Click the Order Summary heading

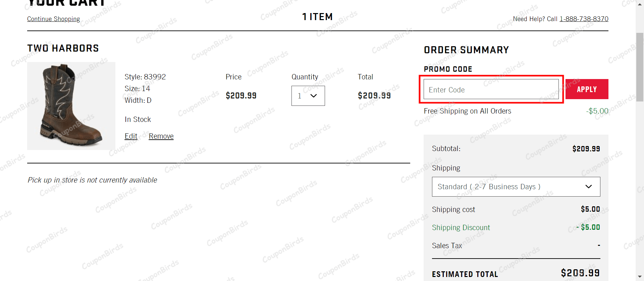pyautogui.click(x=466, y=50)
